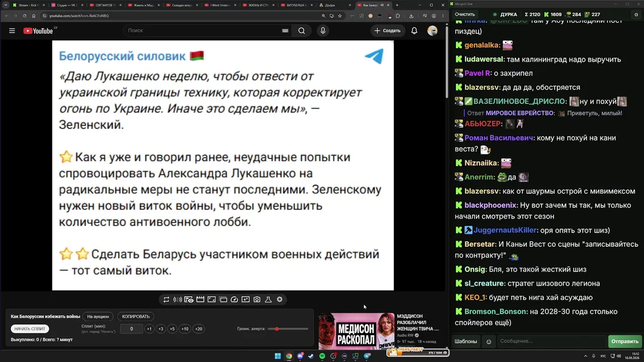
Task: Open the МЕДИСОН РАСКОПАЛ video thumbnail
Action: pos(356,331)
